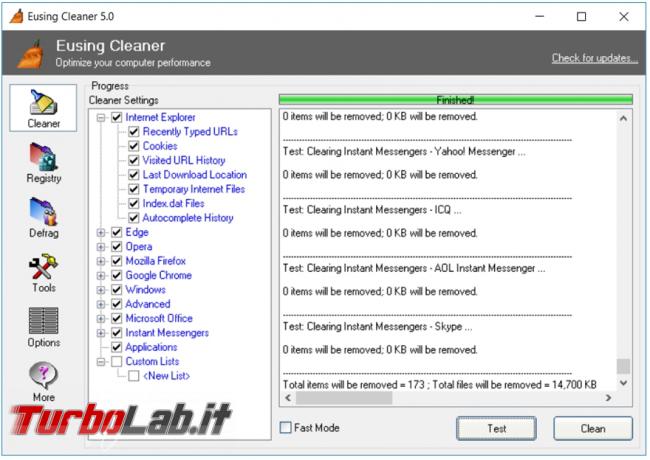Uncheck the Microsoft Office checkbox
Screen dimensions: 650x460
[x=116, y=318]
